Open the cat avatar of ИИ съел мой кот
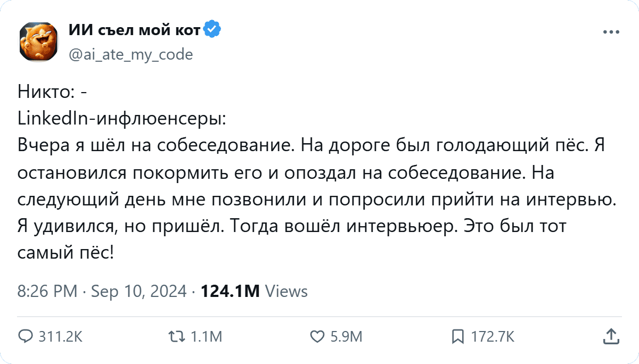Image resolution: width=639 pixels, height=364 pixels. pyautogui.click(x=39, y=42)
